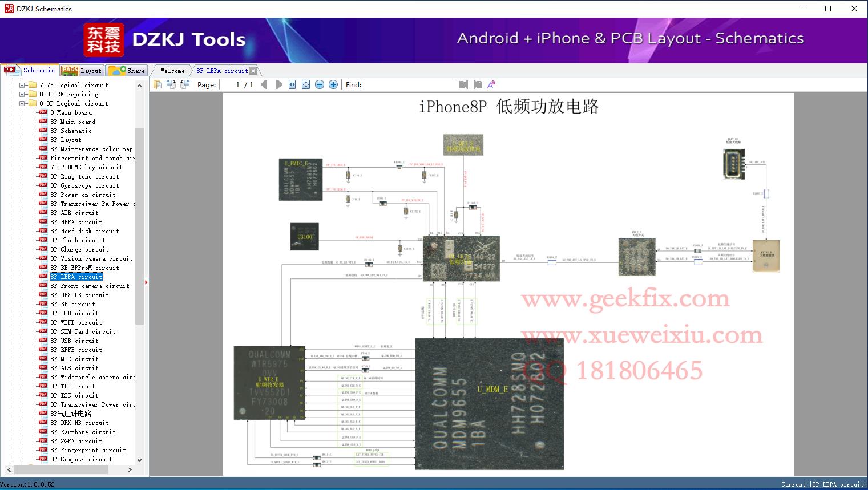868x490 pixels.
Task: Open Fingerprint and touch circuit item
Action: (92, 158)
